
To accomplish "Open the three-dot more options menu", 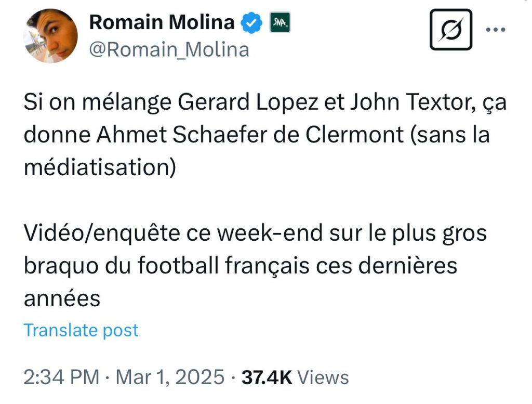I will (x=495, y=30).
